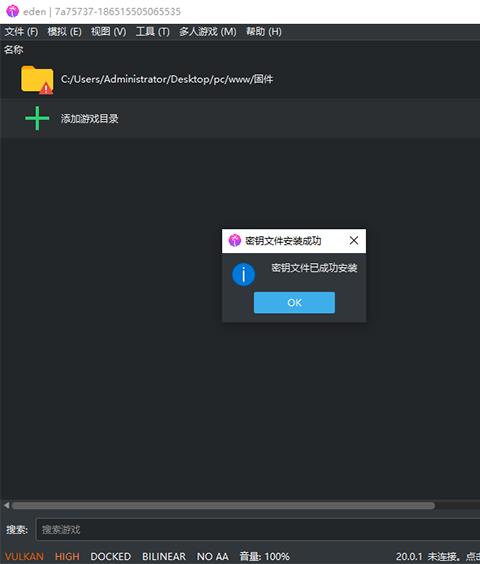The height and width of the screenshot is (564, 480).
Task: Click the OK button in dialog
Action: (x=294, y=303)
